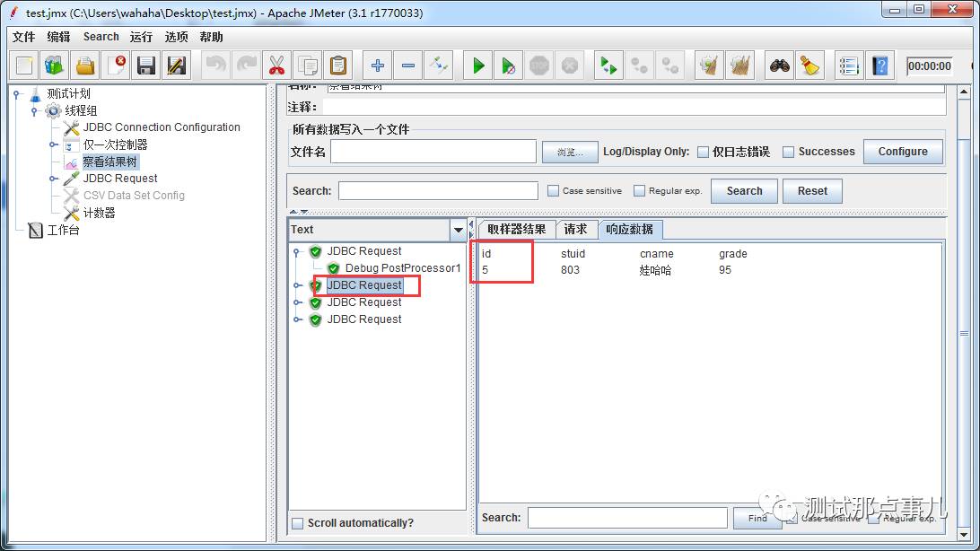Open the Text renderer dropdown
980x551 pixels.
458,230
